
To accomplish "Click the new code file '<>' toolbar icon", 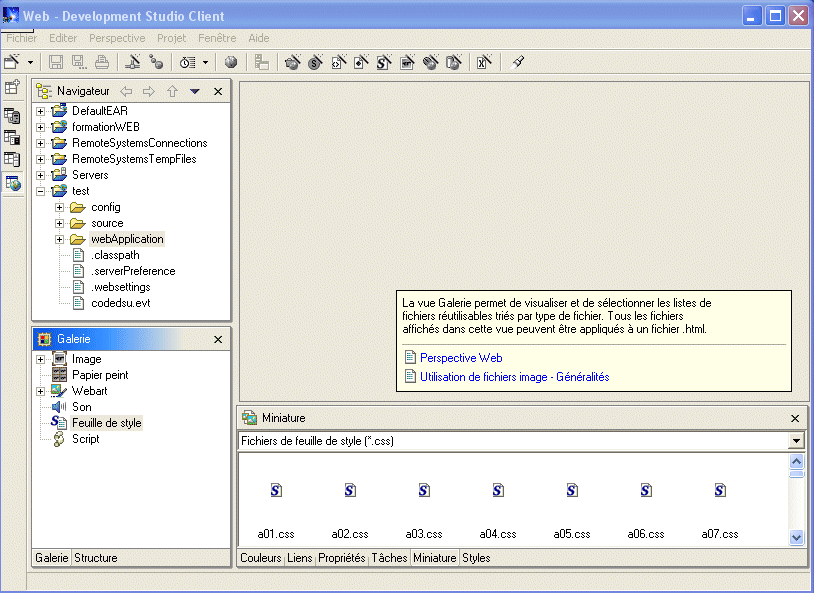I will (338, 62).
